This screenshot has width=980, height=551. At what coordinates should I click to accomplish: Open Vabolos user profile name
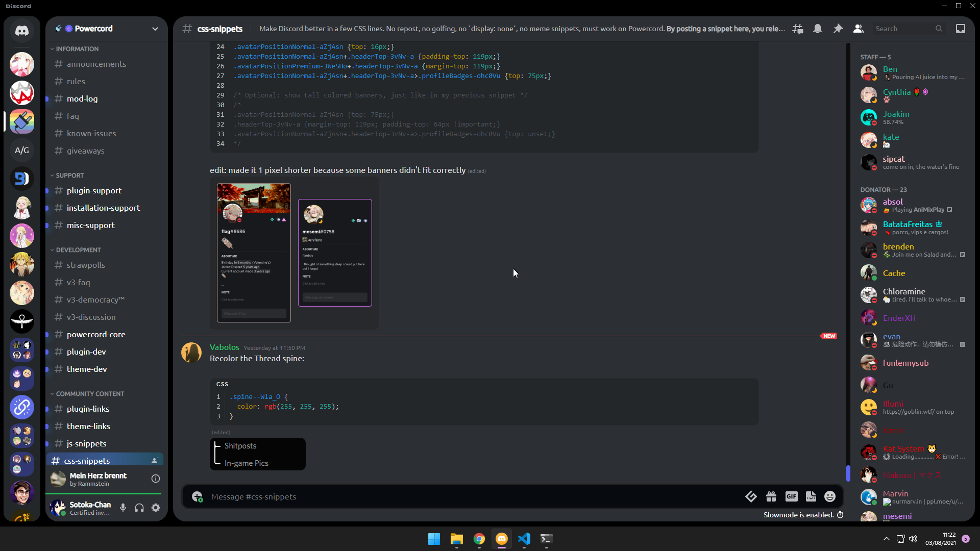coord(224,347)
